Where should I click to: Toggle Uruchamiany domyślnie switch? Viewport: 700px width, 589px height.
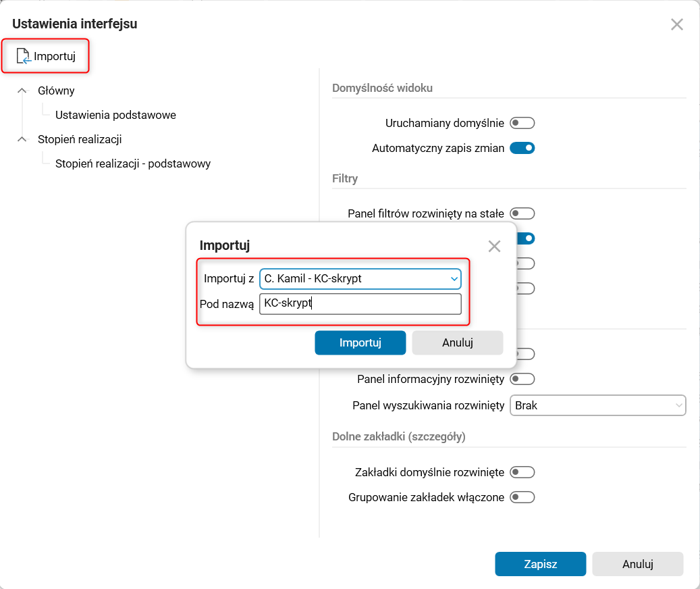coord(522,123)
